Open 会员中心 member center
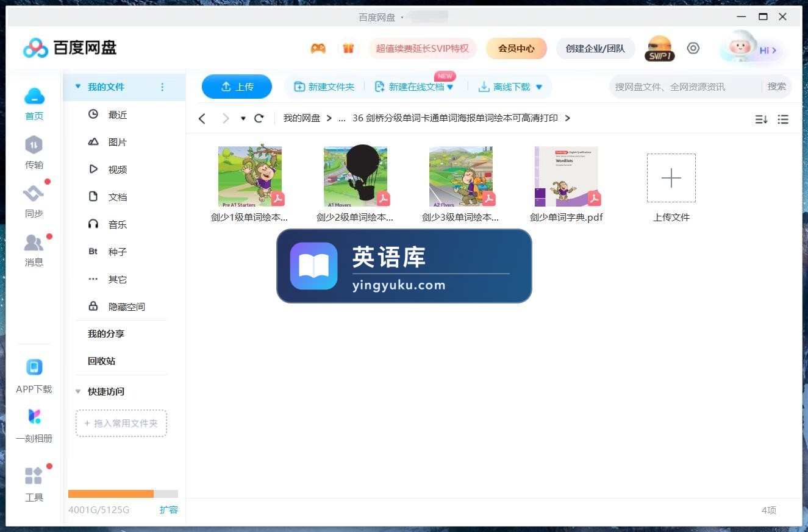This screenshot has height=532, width=808. tap(517, 48)
